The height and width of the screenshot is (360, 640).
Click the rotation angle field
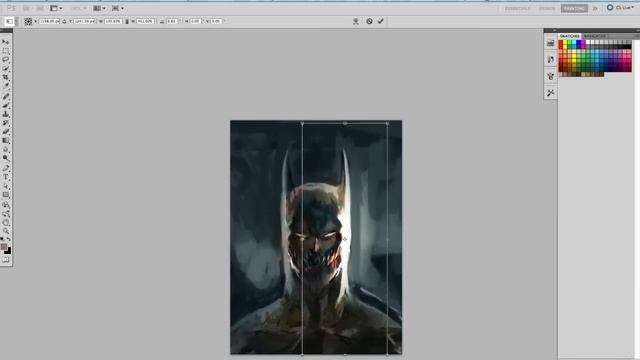point(172,21)
